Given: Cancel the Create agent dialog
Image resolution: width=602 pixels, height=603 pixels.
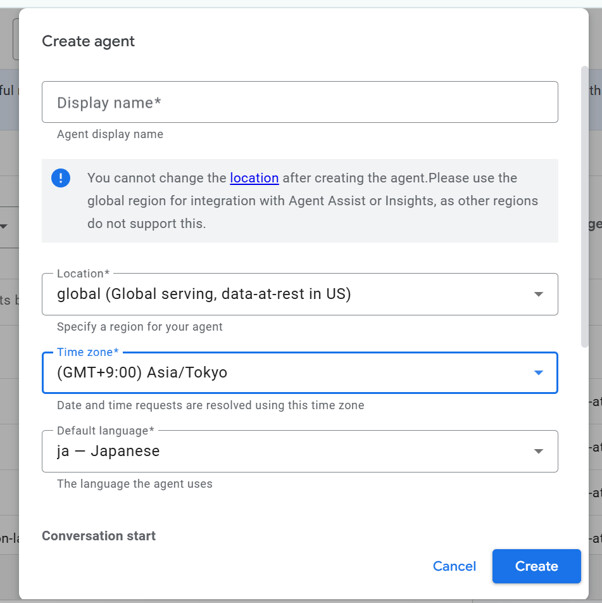Looking at the screenshot, I should point(454,566).
